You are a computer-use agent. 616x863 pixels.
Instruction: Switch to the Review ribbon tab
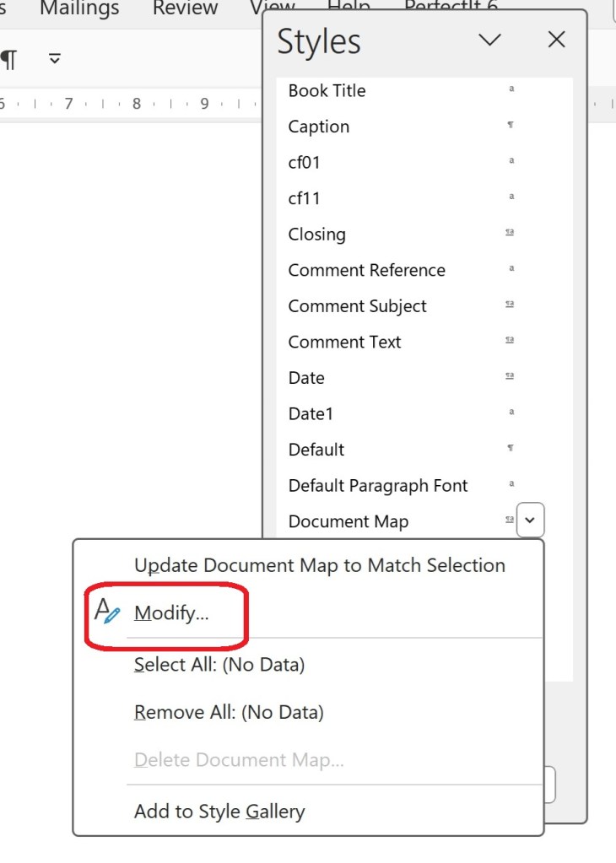point(186,8)
